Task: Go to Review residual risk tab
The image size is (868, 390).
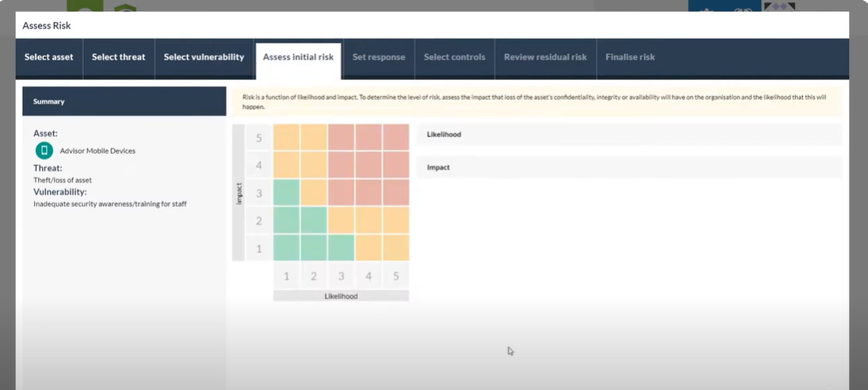Action: click(545, 57)
